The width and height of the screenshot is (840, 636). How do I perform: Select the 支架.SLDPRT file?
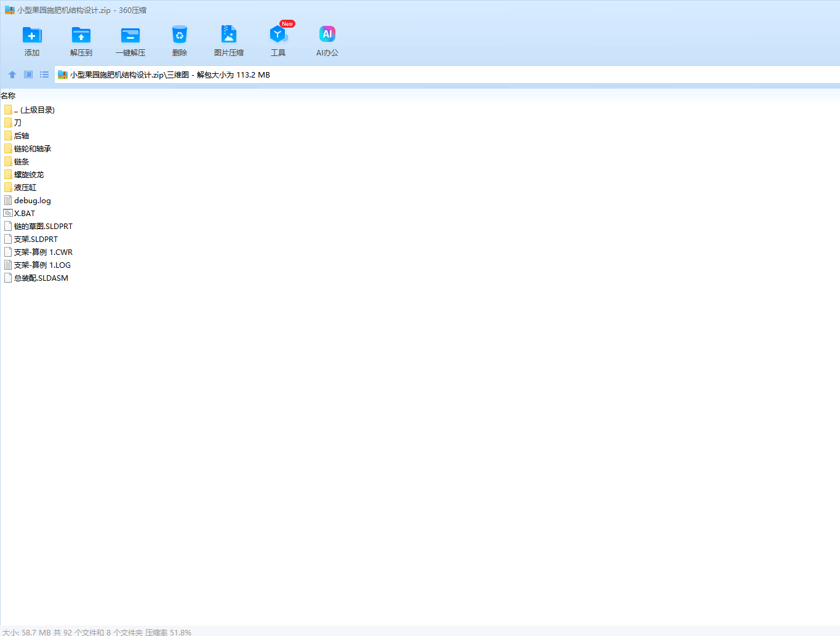click(x=31, y=240)
